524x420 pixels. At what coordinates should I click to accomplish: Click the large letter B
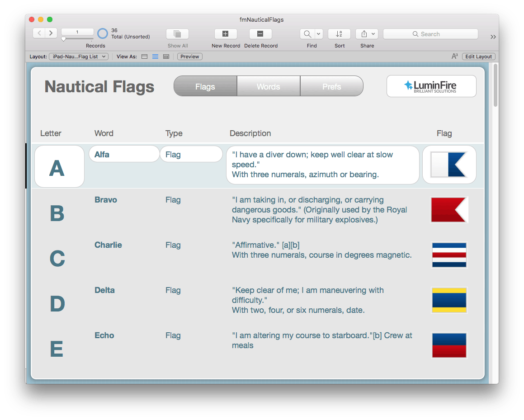pyautogui.click(x=57, y=213)
